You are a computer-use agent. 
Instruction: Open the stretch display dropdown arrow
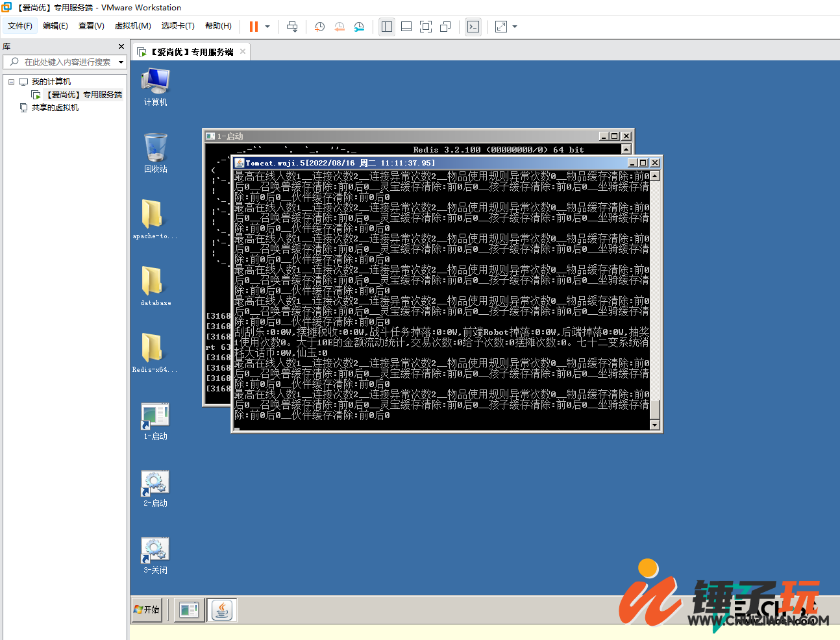[x=515, y=27]
